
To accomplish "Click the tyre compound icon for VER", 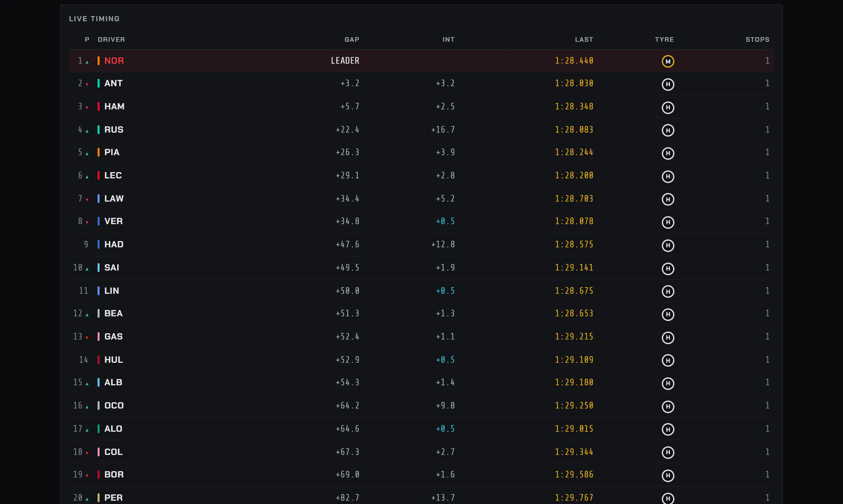I will point(668,222).
